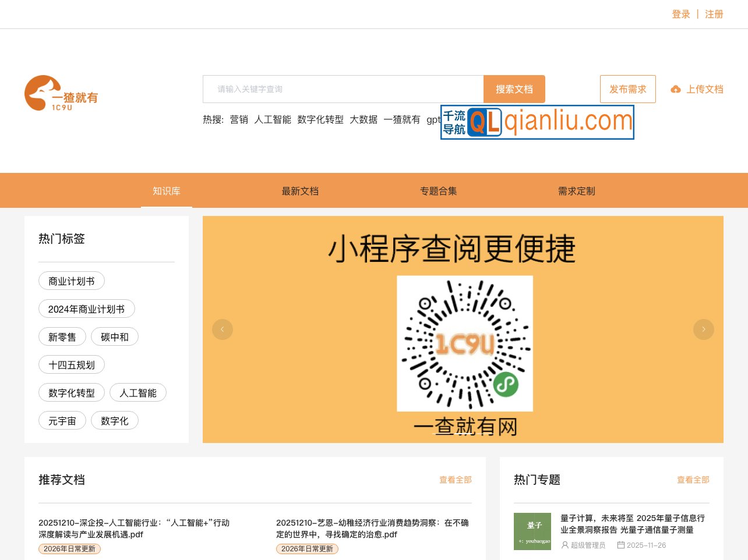This screenshot has height=560, width=748.
Task: Open the 注册 registration link
Action: tap(714, 14)
